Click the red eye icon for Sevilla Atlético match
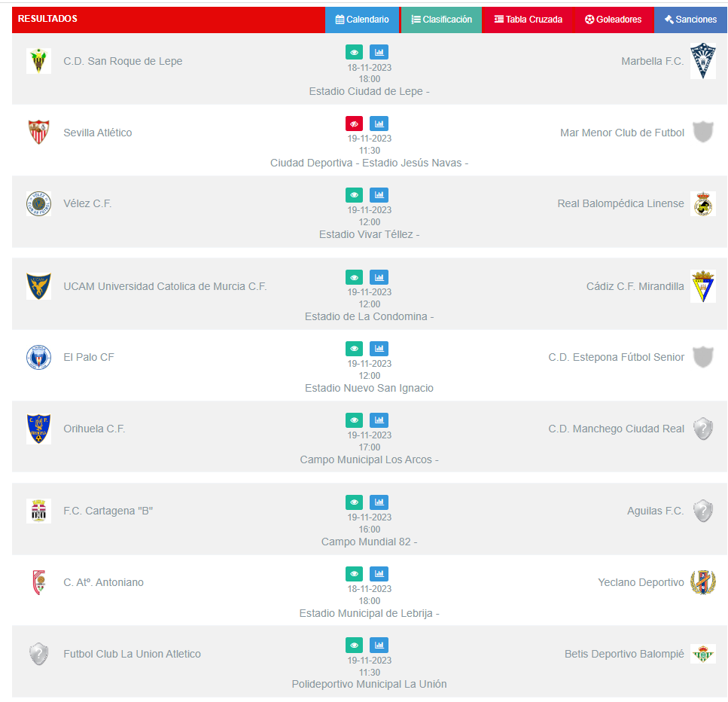Screen dimensions: 728x702 (x=354, y=124)
